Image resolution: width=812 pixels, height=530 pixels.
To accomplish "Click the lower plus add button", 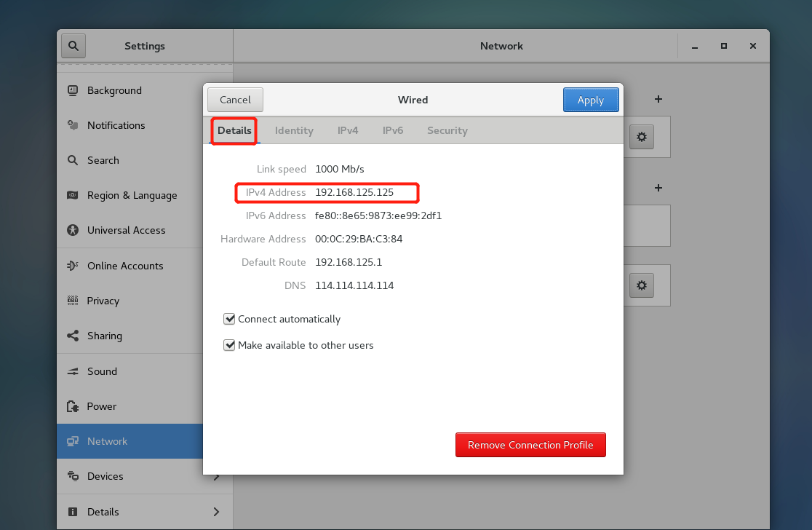I will (x=658, y=188).
